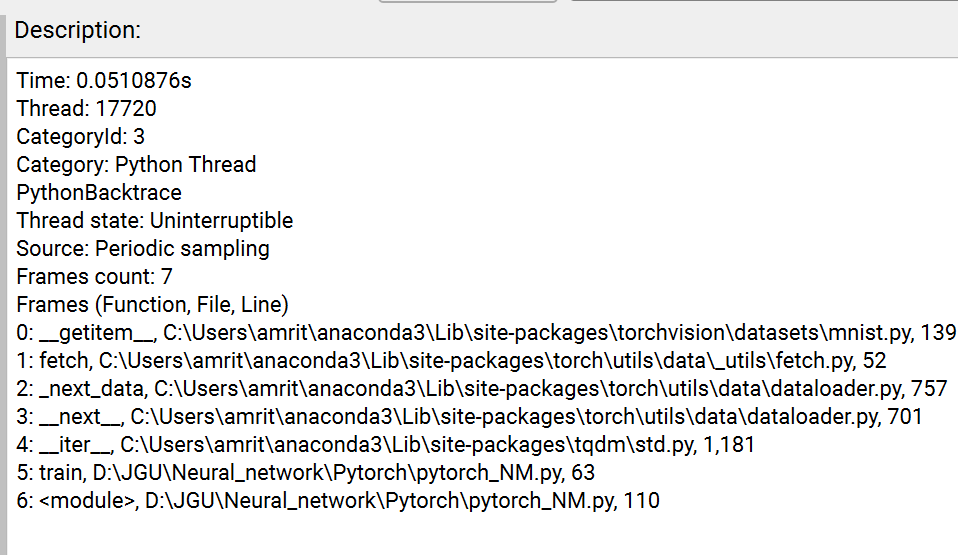The height and width of the screenshot is (555, 958).
Task: Click frame 2 _next_data dataloader.py line
Action: (480, 389)
